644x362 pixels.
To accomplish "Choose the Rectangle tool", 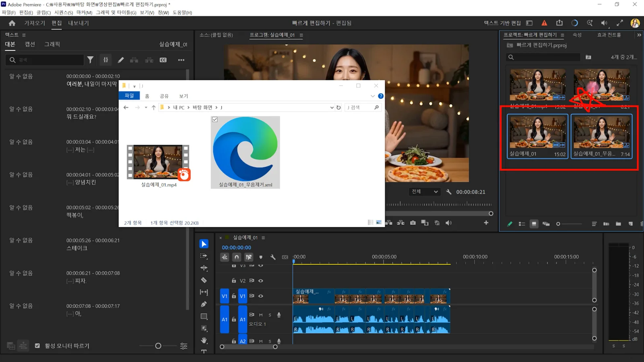I will tap(204, 316).
